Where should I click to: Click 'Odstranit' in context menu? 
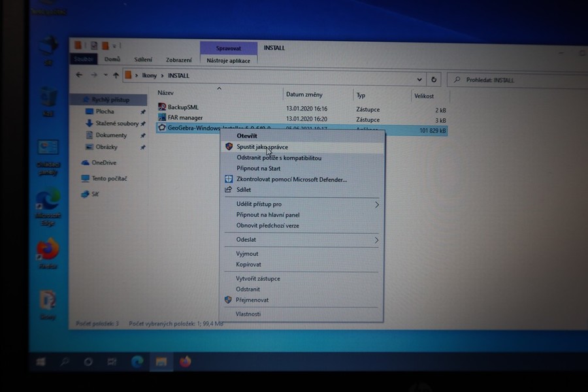248,289
